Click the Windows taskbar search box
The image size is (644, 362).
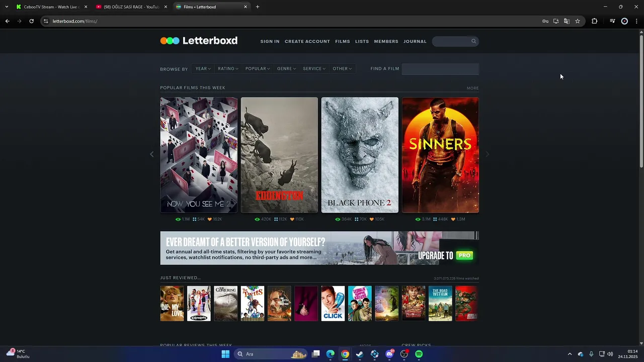(x=272, y=354)
